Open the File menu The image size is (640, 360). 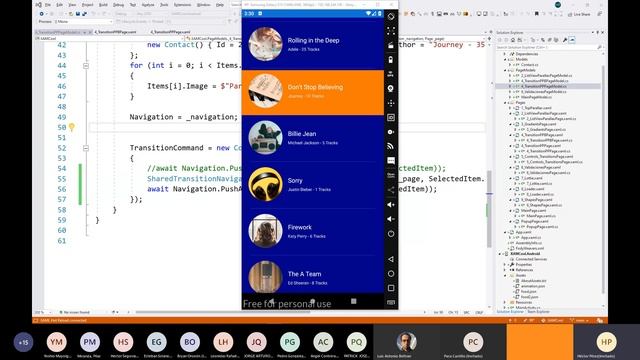click(x=48, y=5)
